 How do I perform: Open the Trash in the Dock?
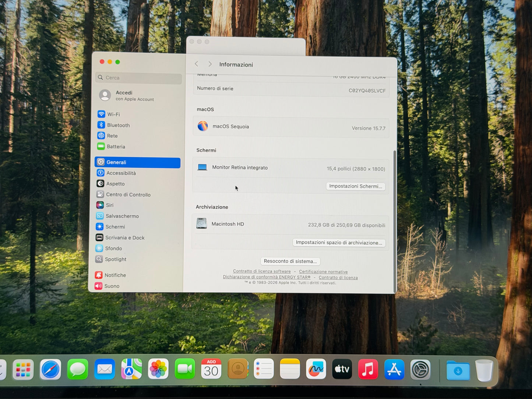[x=484, y=371]
